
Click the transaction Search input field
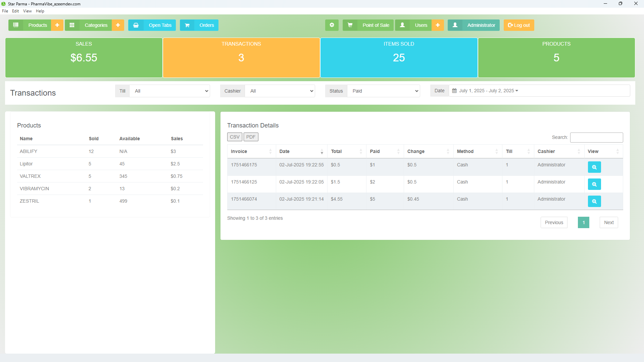(596, 137)
